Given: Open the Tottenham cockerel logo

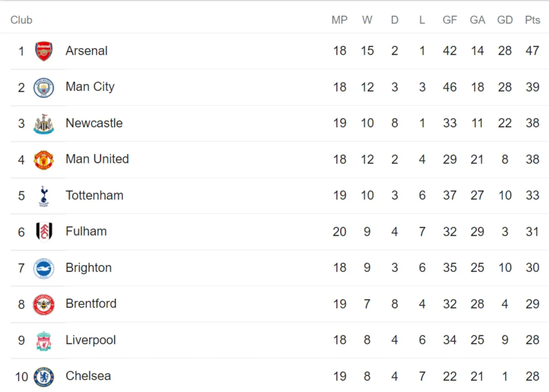Looking at the screenshot, I should click(x=43, y=196).
